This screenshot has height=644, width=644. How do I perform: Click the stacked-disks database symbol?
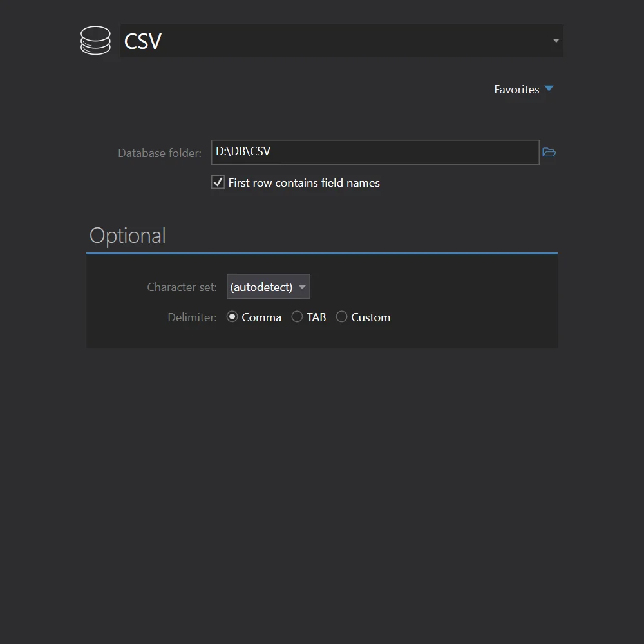95,40
